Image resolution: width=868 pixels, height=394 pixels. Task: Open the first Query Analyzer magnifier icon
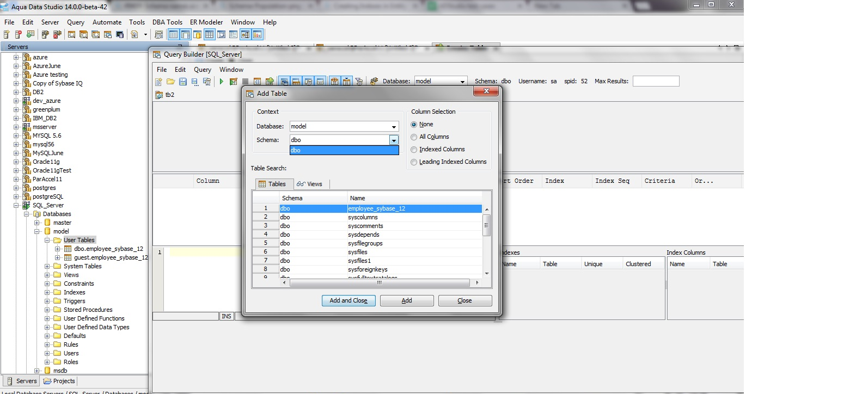71,35
